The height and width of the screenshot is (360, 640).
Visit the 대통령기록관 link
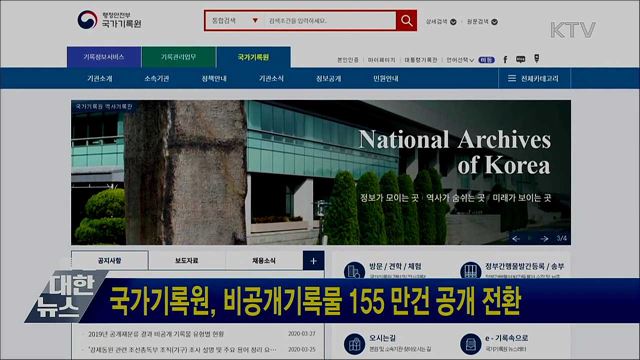pyautogui.click(x=421, y=60)
